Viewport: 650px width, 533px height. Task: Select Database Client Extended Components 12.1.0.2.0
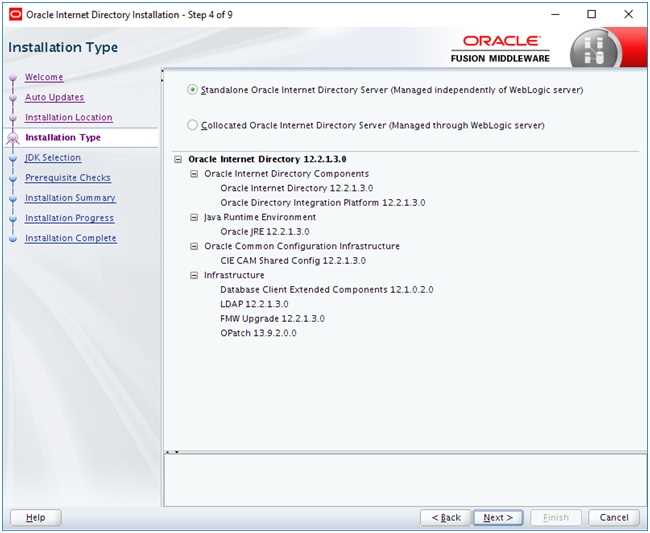click(327, 290)
